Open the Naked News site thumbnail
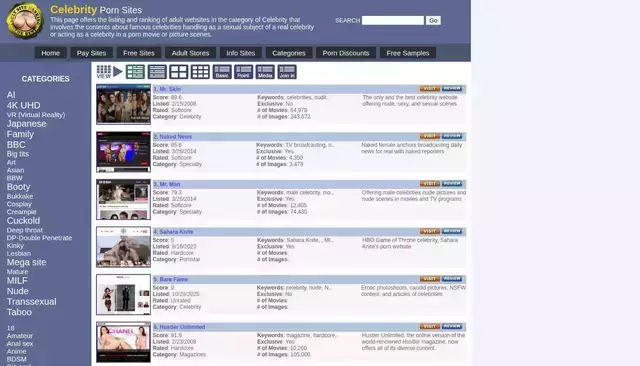This screenshot has height=366, width=640. 123,152
